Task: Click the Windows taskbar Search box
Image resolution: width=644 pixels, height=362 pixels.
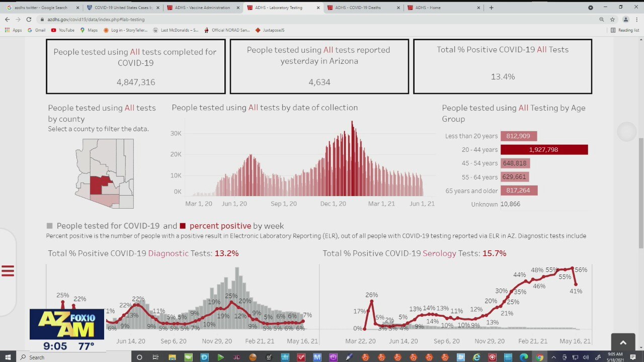Action: click(74, 357)
